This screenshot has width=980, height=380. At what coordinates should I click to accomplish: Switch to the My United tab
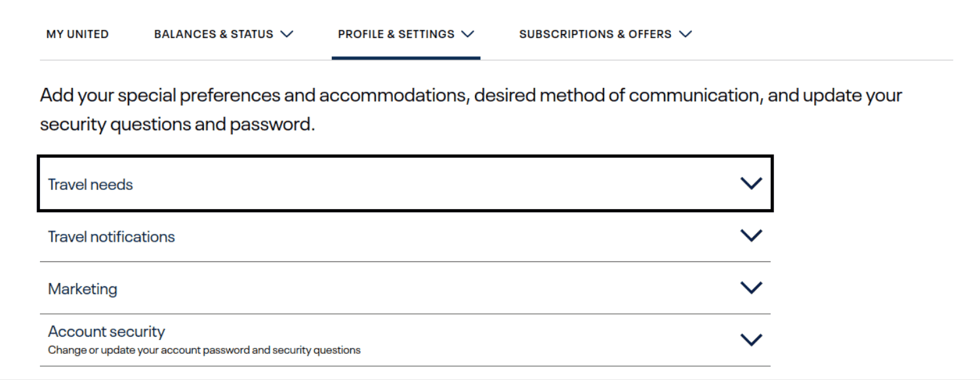point(77,34)
